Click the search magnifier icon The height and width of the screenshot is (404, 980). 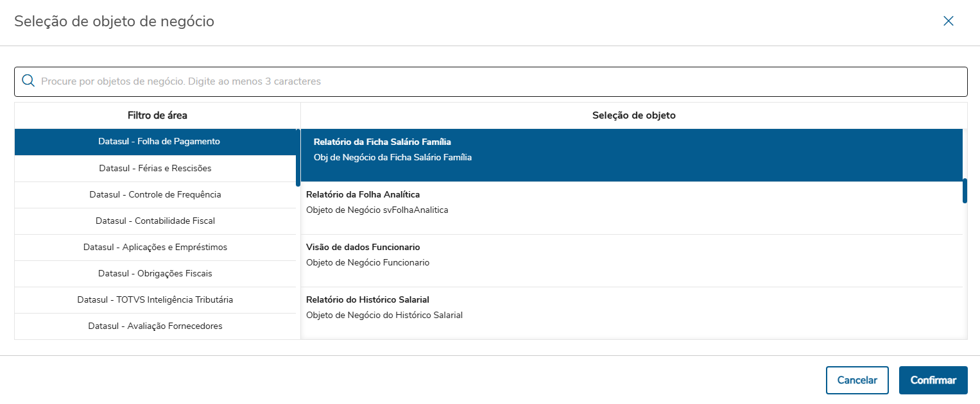click(28, 81)
